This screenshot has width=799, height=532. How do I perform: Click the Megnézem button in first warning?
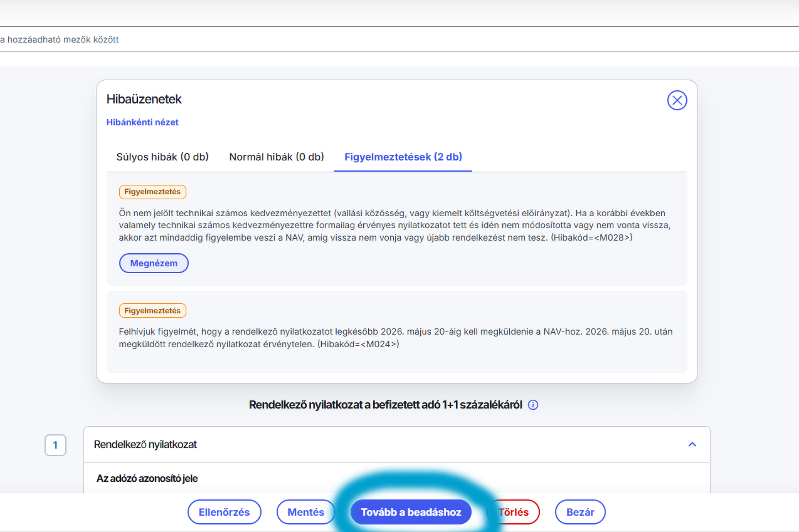point(154,263)
